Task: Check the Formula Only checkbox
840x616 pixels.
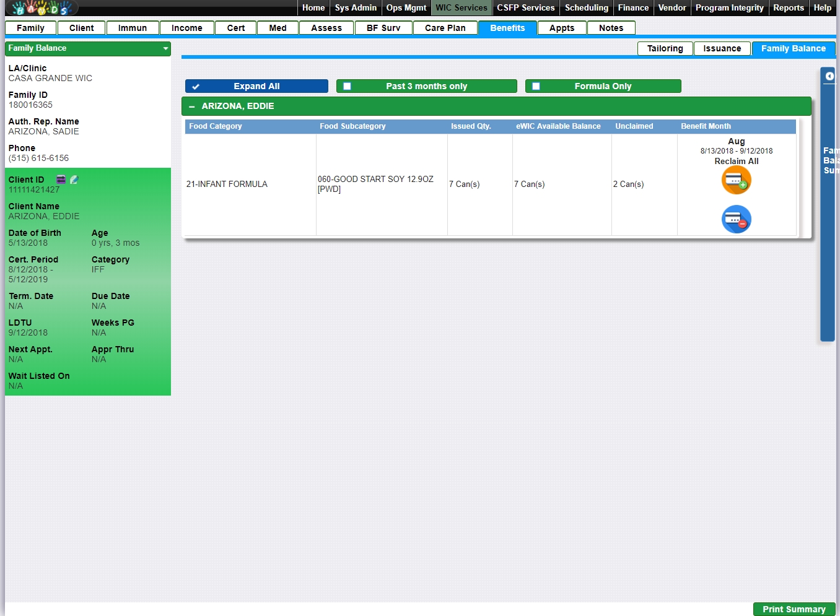Action: coord(536,87)
